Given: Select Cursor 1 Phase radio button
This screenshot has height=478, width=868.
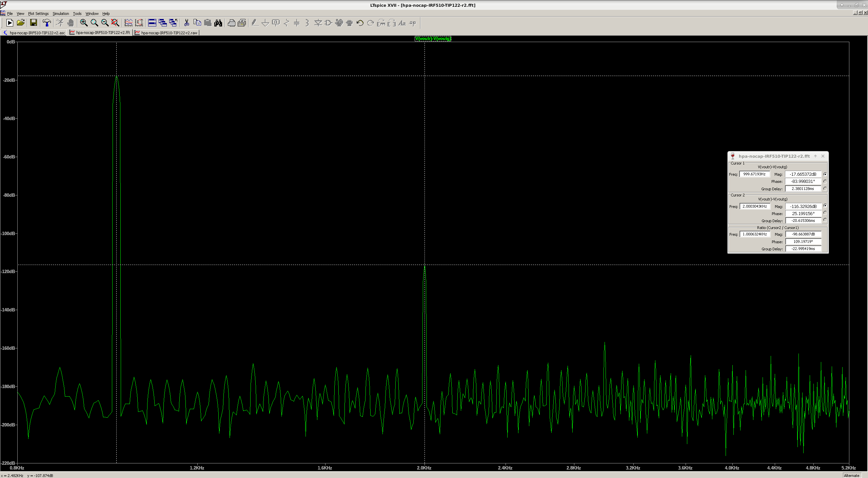Looking at the screenshot, I should [x=825, y=181].
